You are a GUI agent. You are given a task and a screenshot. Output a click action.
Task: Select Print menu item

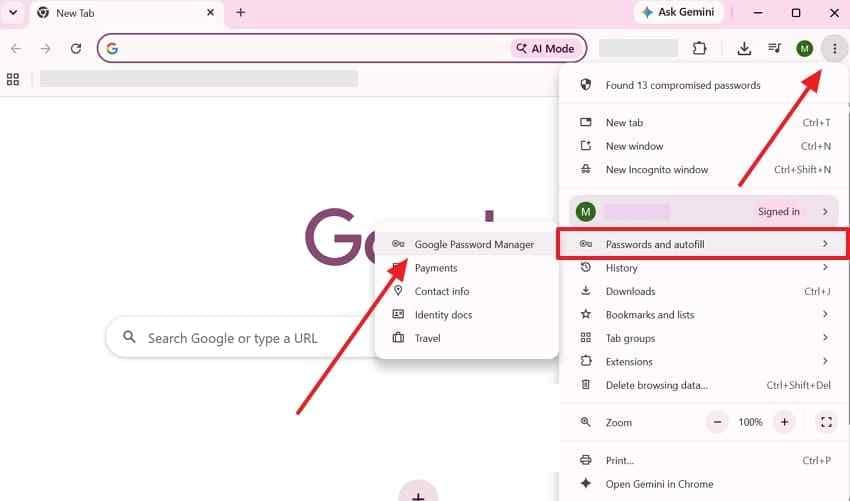click(x=703, y=460)
